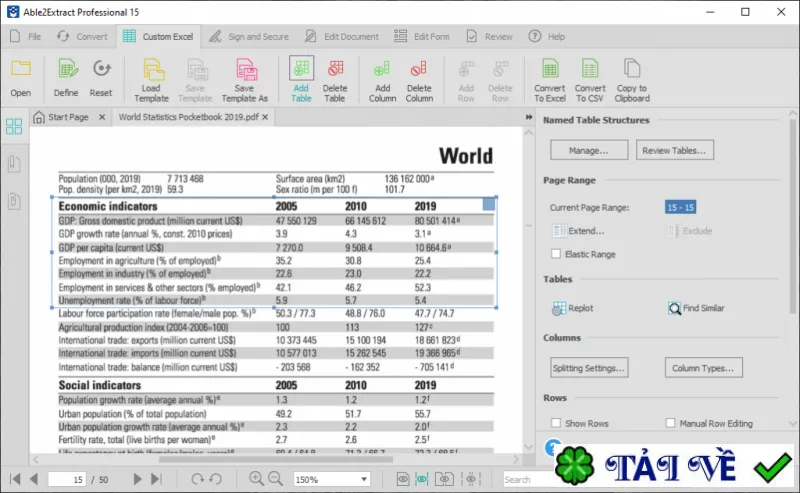The image size is (800, 493).
Task: Zoom out of the document
Action: click(x=276, y=479)
